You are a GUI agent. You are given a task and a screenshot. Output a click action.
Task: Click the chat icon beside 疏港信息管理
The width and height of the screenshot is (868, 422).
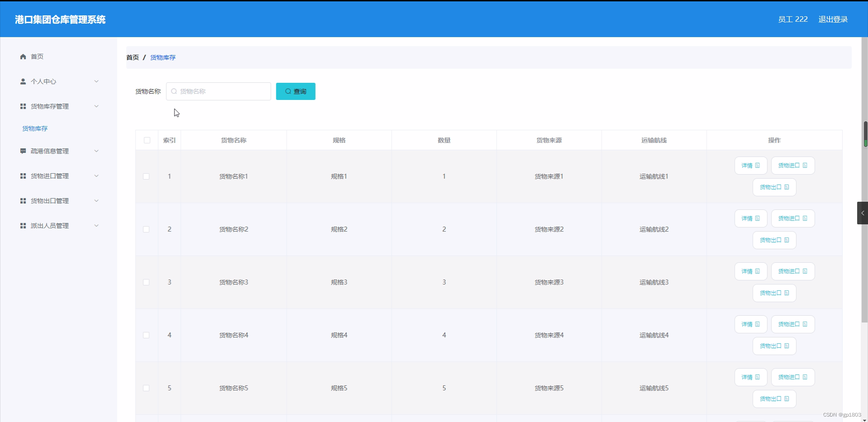pyautogui.click(x=23, y=151)
